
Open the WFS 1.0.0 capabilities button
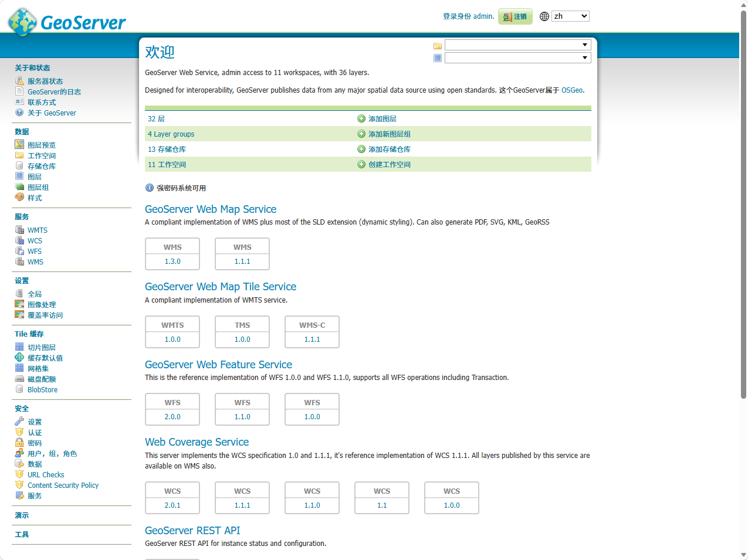[312, 409]
